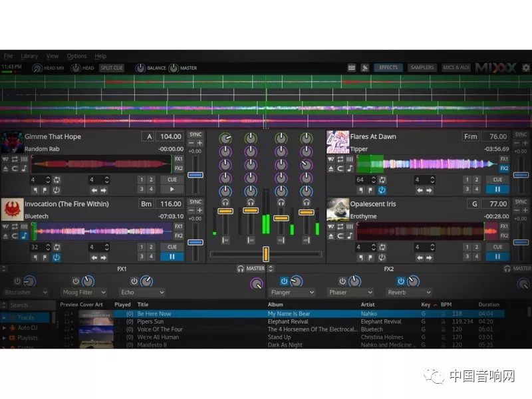Open the File menu

click(x=8, y=56)
